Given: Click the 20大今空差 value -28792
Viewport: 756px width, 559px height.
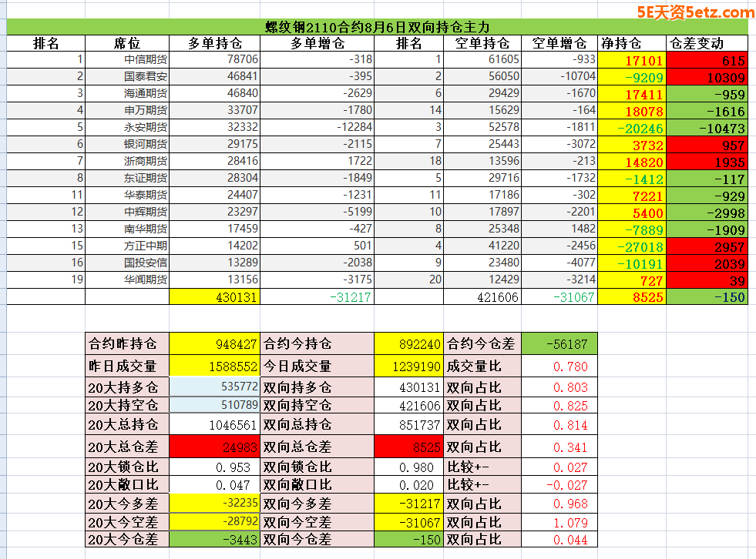Looking at the screenshot, I should 214,521.
